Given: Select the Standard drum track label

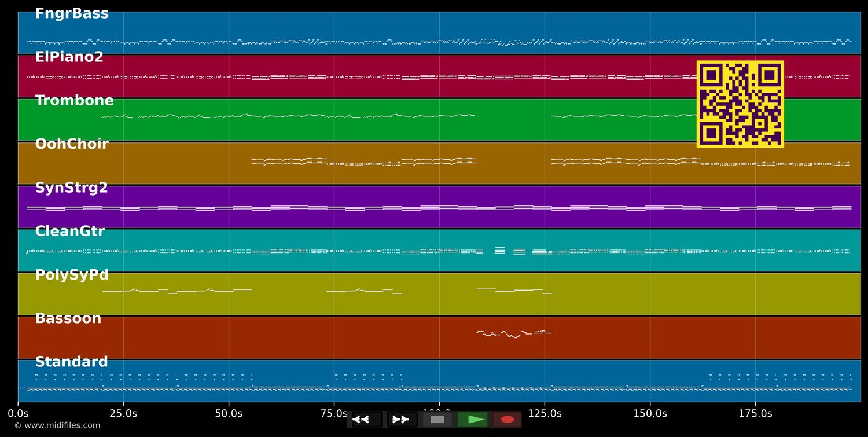Looking at the screenshot, I should point(71,362).
